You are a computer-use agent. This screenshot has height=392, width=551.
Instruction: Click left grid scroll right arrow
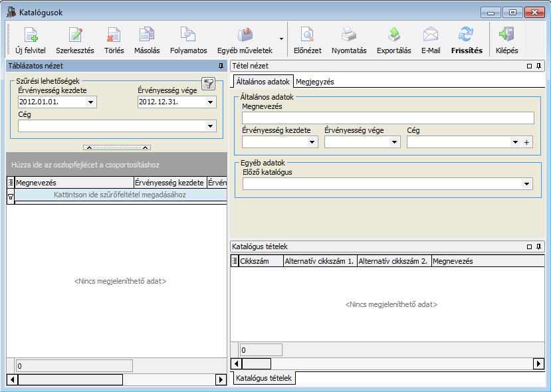pyautogui.click(x=221, y=379)
